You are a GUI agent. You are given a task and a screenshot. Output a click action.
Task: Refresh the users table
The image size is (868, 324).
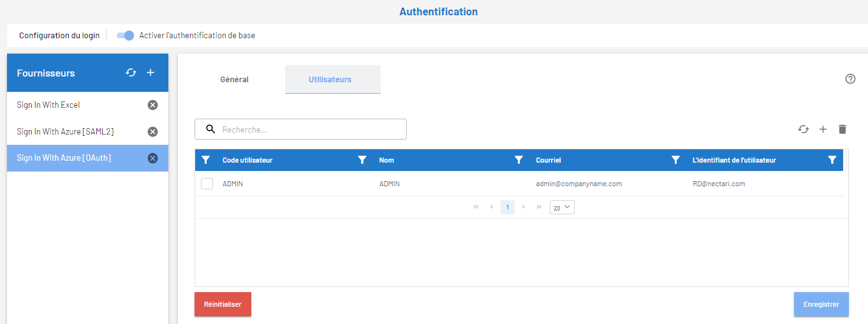[803, 129]
